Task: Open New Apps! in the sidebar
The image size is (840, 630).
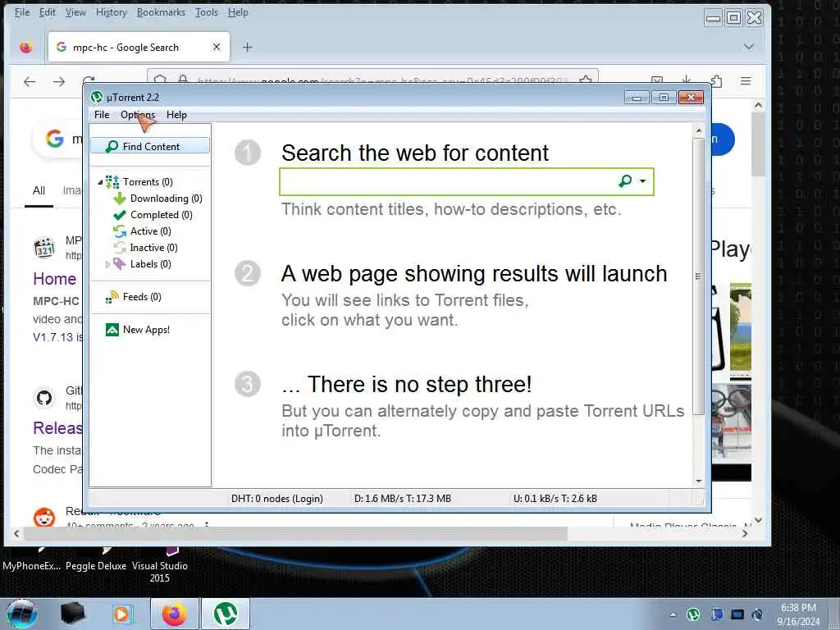Action: pos(146,330)
